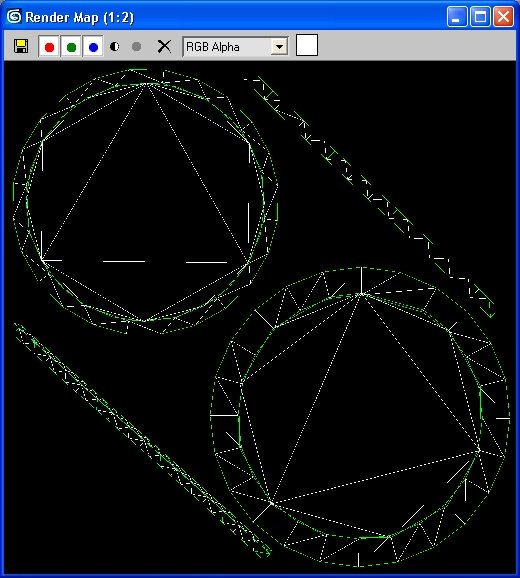
Task: Click the RGB Alpha text in combo box
Action: (213, 47)
